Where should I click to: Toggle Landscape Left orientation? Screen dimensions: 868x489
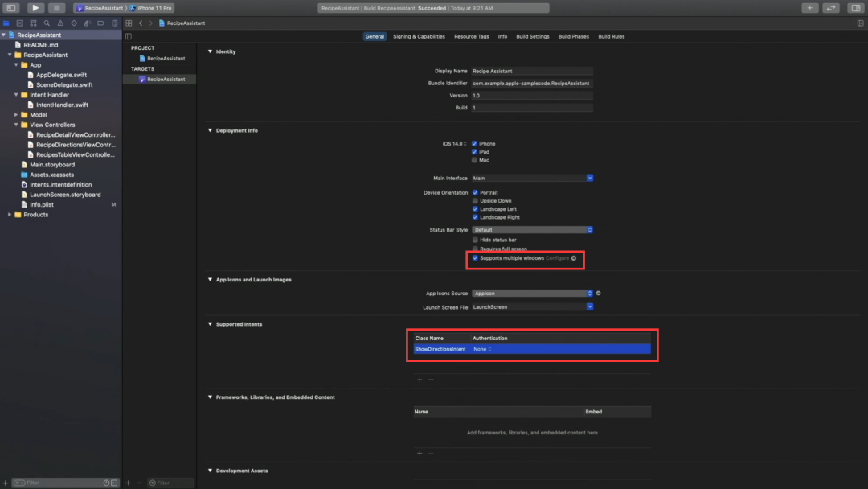coord(475,209)
